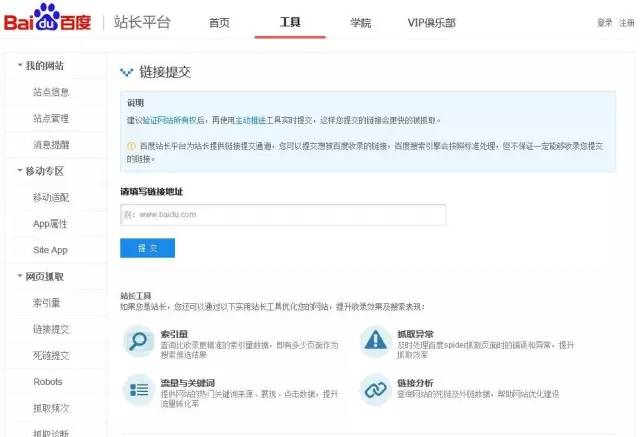Screen dimensions: 640x437
Task: Collapse the 我的网站 sidebar section
Action: point(20,65)
